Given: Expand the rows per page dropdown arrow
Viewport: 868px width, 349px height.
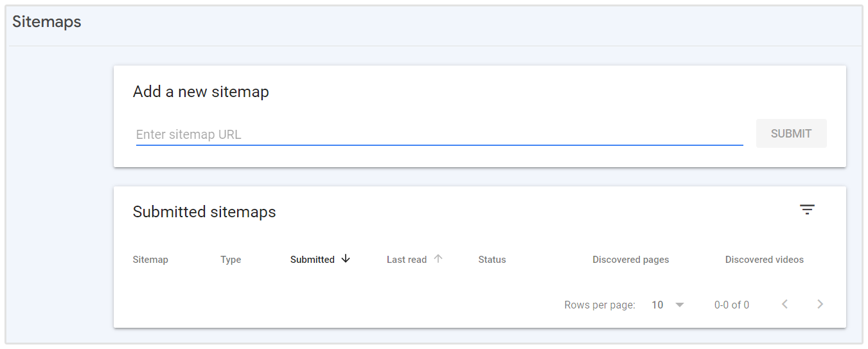Looking at the screenshot, I should tap(680, 305).
